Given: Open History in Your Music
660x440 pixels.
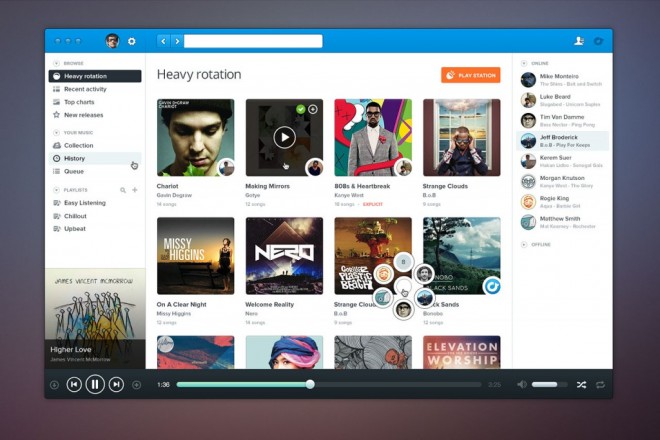Looking at the screenshot, I should [95, 158].
